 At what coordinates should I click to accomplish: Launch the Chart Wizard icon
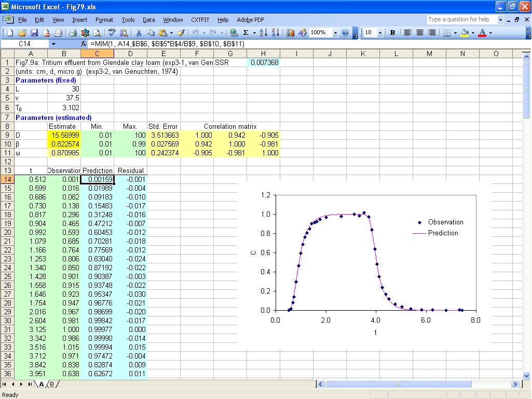coord(291,33)
